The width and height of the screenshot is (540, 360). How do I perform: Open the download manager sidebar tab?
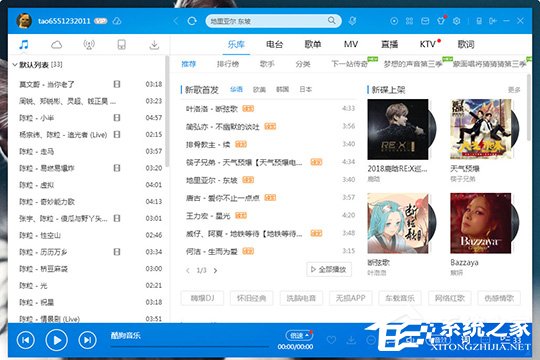tap(154, 45)
